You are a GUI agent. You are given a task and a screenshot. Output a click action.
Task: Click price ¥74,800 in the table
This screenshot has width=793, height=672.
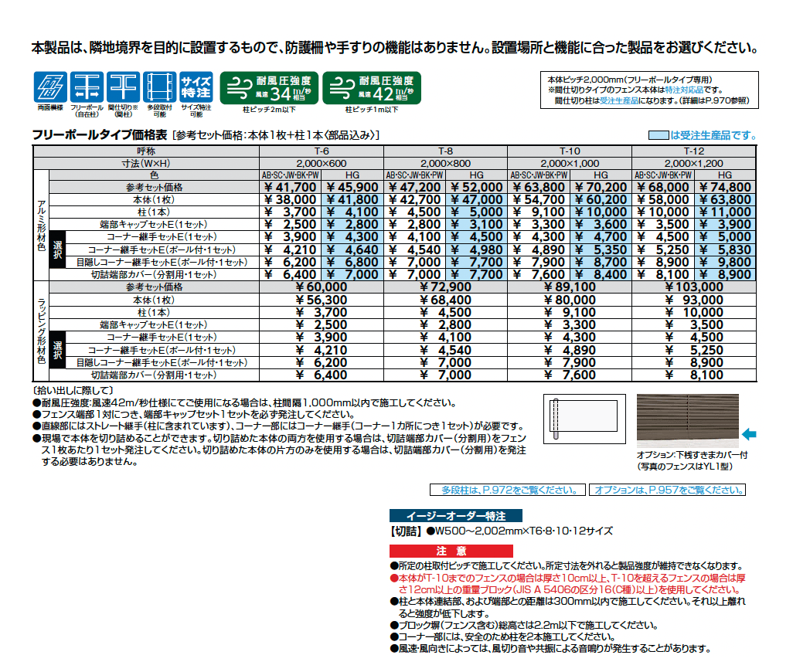(x=725, y=187)
